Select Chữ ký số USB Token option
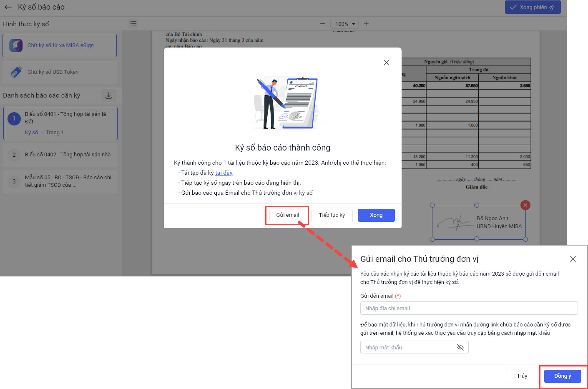This screenshot has width=588, height=389. [60, 72]
